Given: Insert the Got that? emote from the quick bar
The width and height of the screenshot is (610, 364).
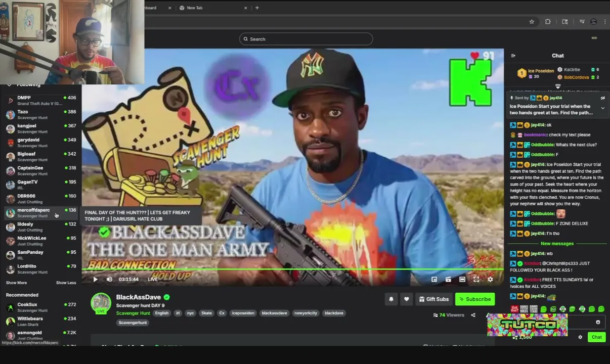Looking at the screenshot, I should (514, 309).
